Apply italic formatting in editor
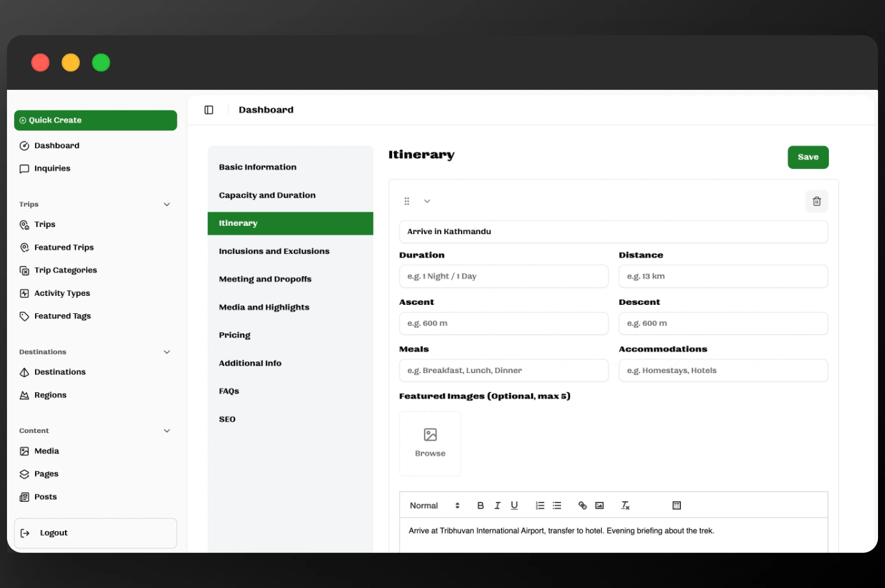The height and width of the screenshot is (588, 885). pyautogui.click(x=497, y=506)
